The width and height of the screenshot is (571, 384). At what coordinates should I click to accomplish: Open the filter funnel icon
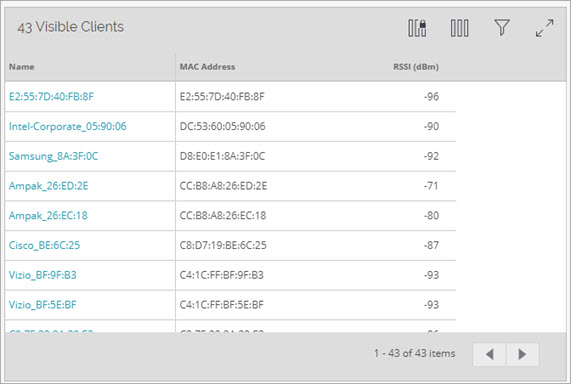pyautogui.click(x=501, y=28)
